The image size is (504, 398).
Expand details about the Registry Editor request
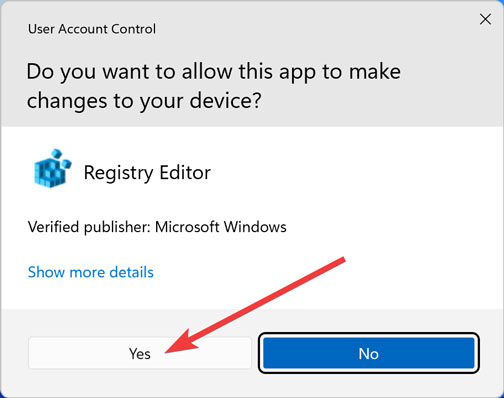pyautogui.click(x=91, y=272)
